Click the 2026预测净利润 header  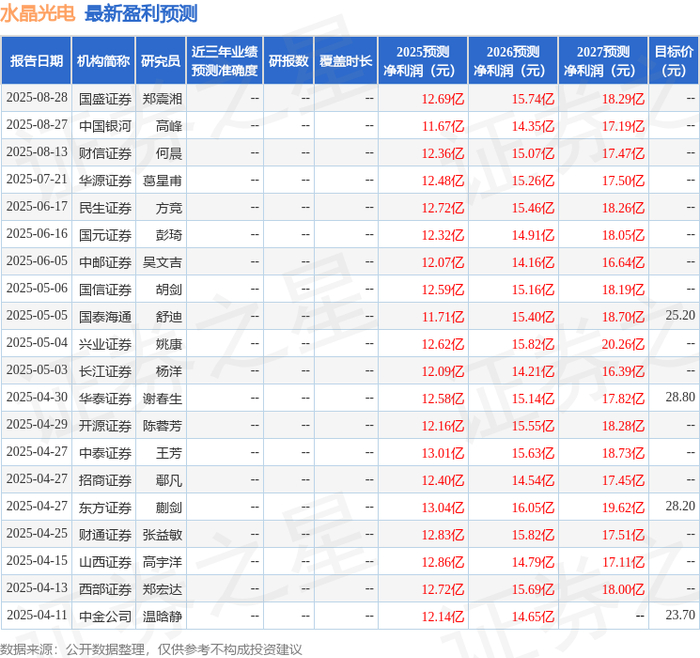click(x=513, y=61)
